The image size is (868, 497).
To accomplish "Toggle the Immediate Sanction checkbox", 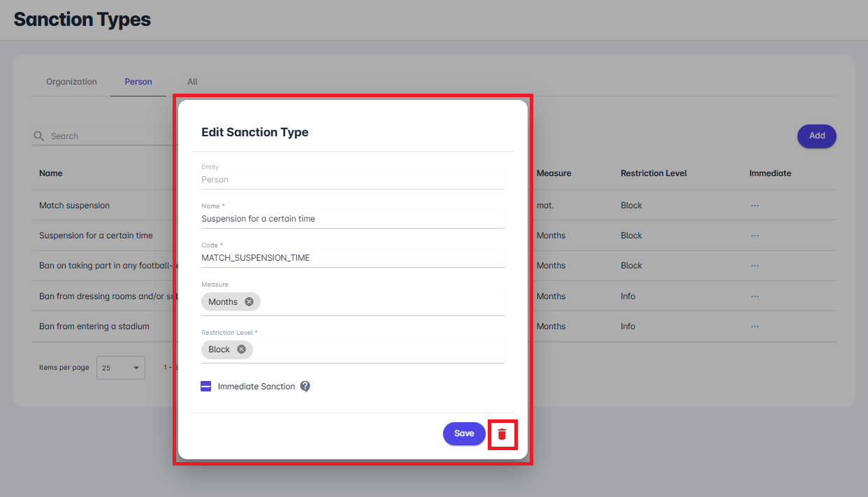I will 206,387.
